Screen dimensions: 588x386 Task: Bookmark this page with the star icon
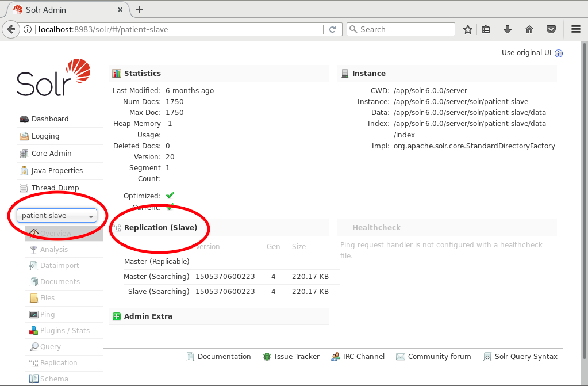click(468, 29)
